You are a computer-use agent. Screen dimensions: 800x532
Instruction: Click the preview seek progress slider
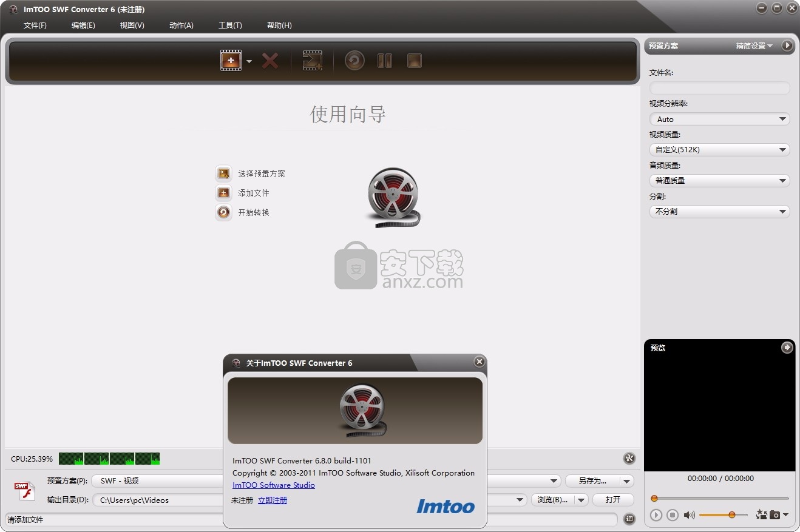pyautogui.click(x=720, y=498)
